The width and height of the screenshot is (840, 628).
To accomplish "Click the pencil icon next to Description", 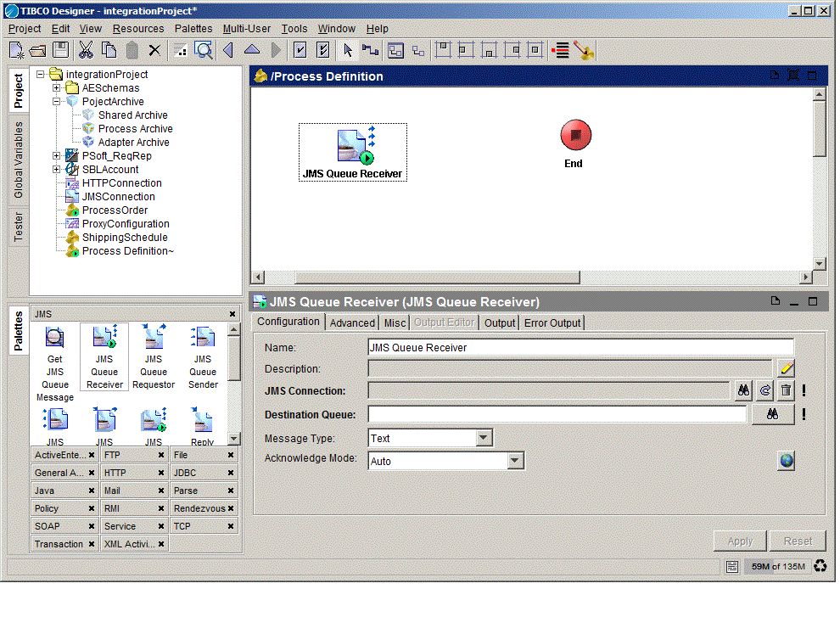I will (x=787, y=368).
